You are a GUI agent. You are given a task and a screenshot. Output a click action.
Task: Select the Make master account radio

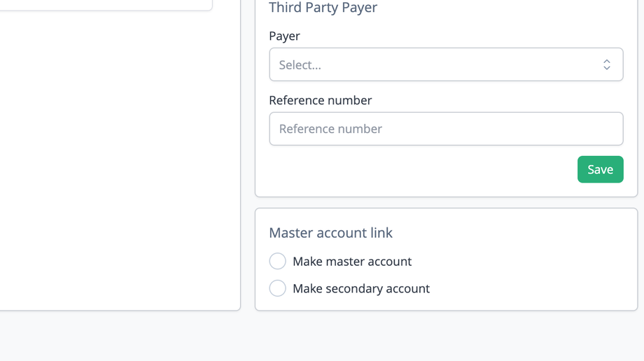[x=278, y=261]
